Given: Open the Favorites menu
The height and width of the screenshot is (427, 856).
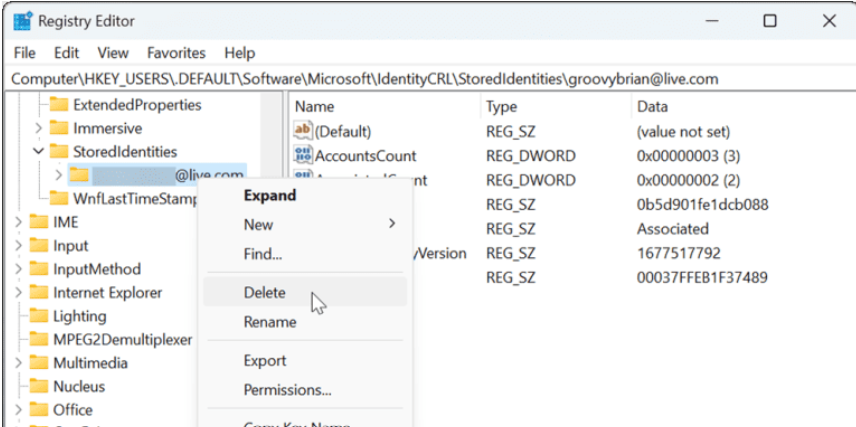Looking at the screenshot, I should tap(176, 53).
